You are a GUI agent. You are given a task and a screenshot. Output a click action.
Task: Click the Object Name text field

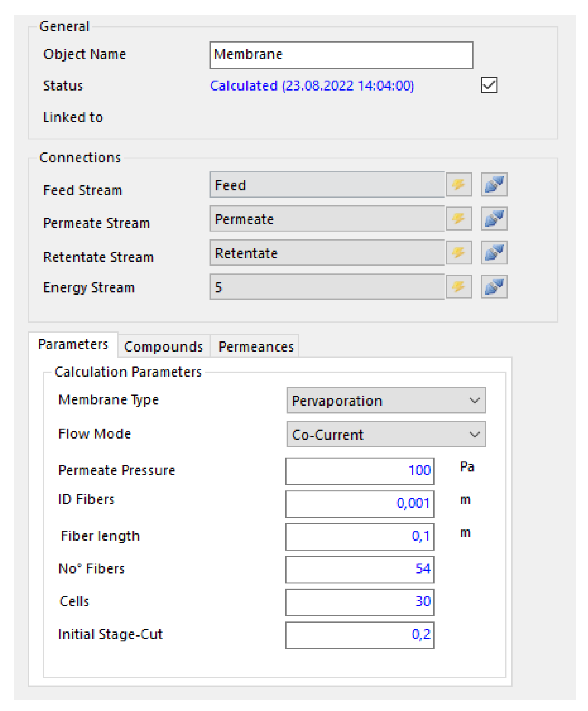click(x=341, y=55)
